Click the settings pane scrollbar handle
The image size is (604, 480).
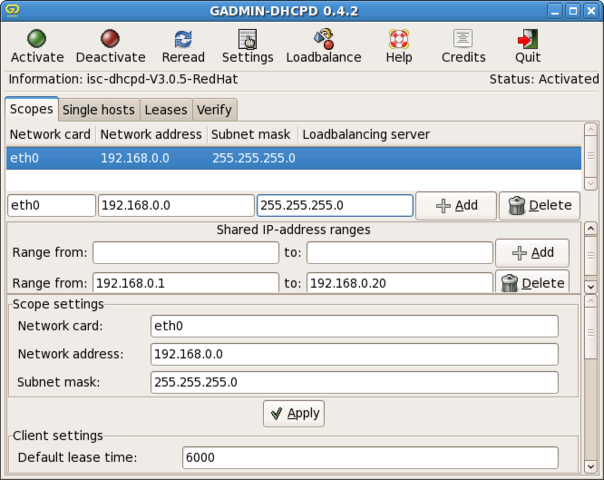(591, 333)
